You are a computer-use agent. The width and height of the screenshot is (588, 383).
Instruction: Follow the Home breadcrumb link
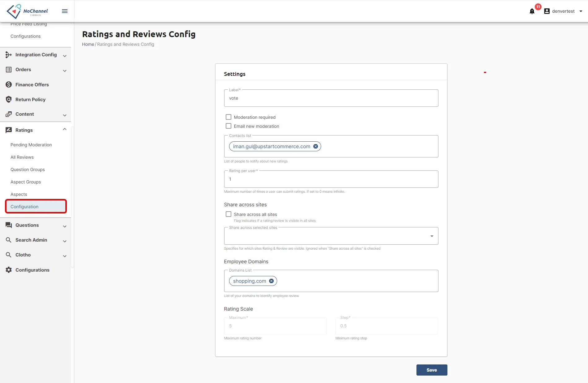[88, 44]
